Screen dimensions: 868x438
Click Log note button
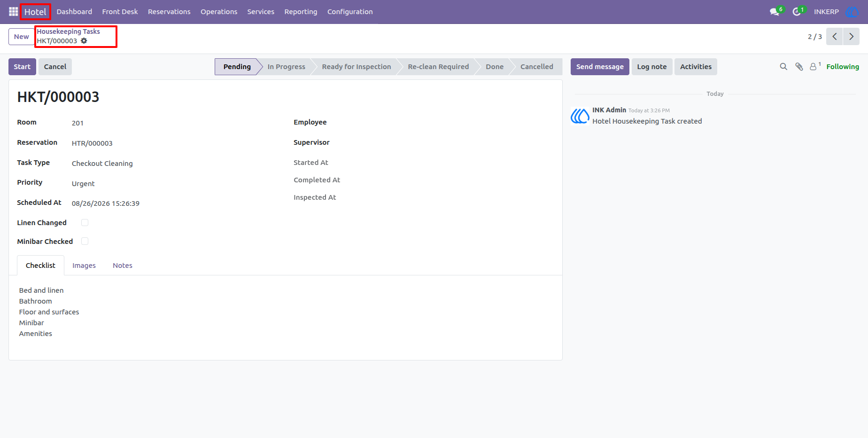click(652, 67)
